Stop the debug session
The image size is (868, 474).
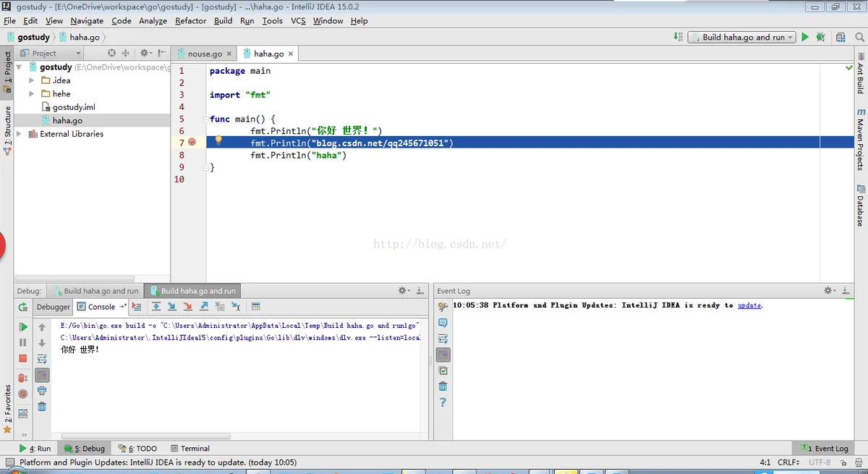click(x=23, y=358)
